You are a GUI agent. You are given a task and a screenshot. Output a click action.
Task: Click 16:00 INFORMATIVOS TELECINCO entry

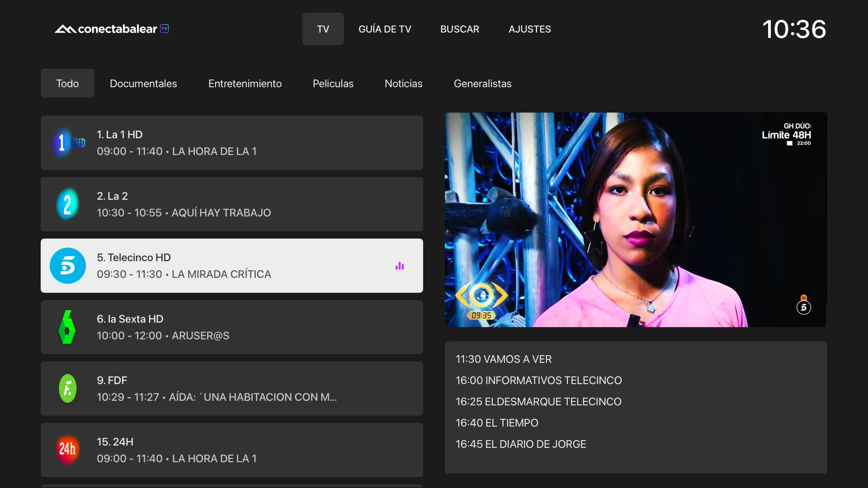point(539,380)
